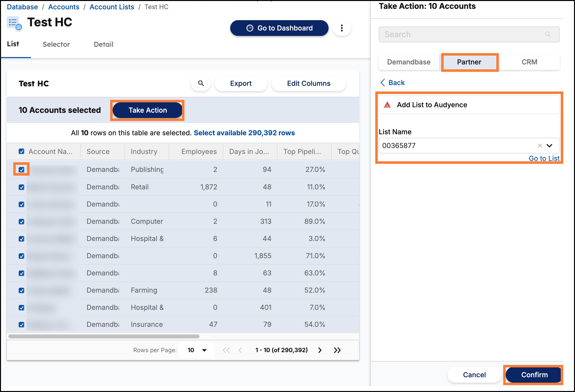Select available 290,392 rows link

click(244, 133)
